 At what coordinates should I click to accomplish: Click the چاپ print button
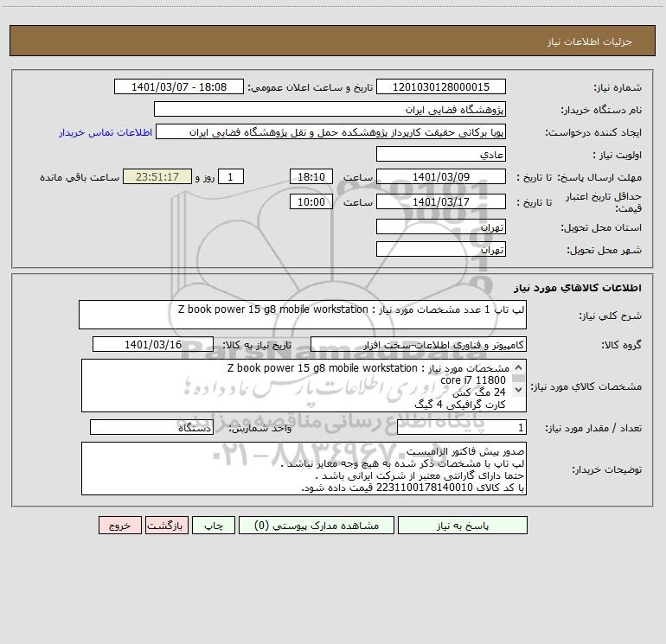point(214,526)
